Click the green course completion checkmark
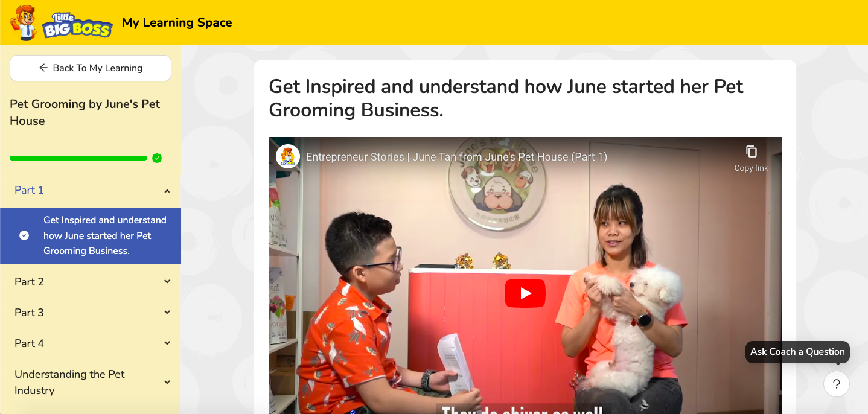868x414 pixels. tap(157, 158)
